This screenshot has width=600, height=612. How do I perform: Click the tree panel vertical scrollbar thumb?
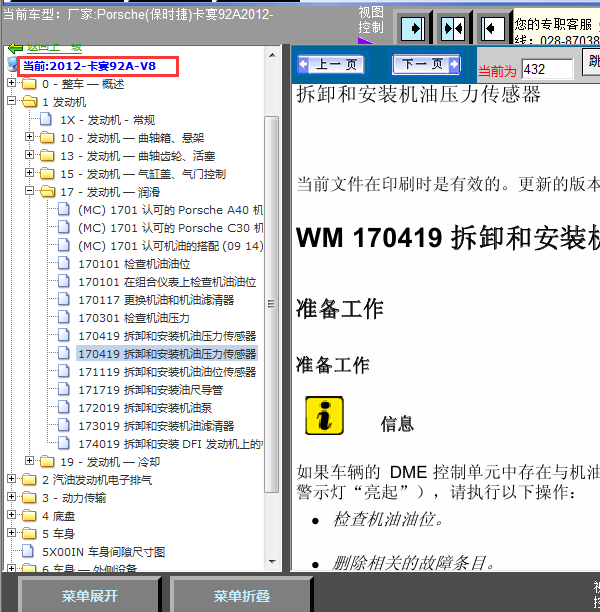click(x=272, y=304)
